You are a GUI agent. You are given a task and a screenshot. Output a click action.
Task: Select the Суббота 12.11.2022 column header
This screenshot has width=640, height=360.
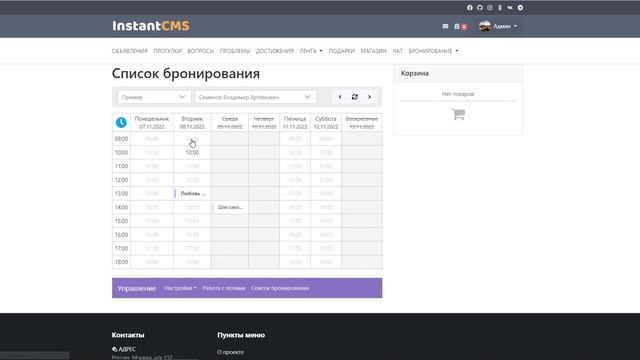coord(326,122)
